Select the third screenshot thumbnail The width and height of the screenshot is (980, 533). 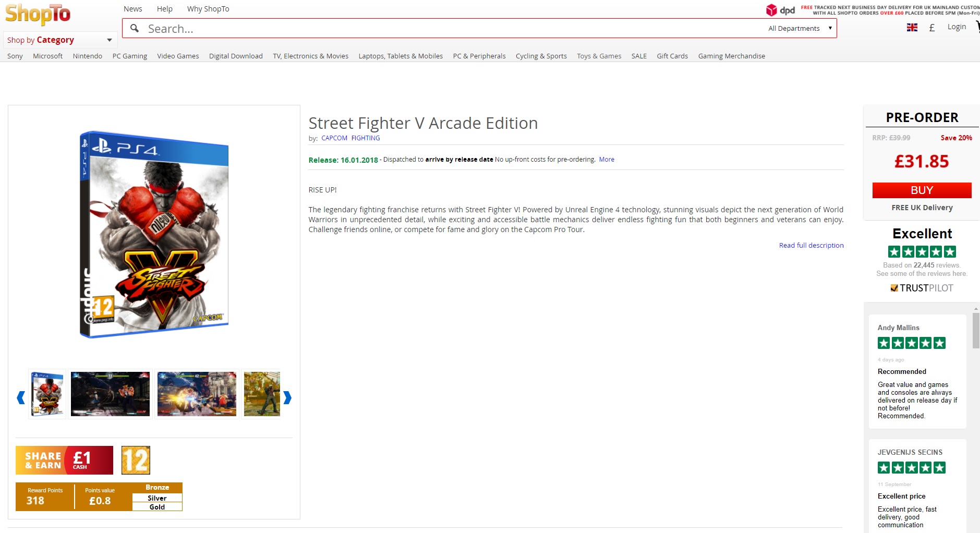[197, 394]
